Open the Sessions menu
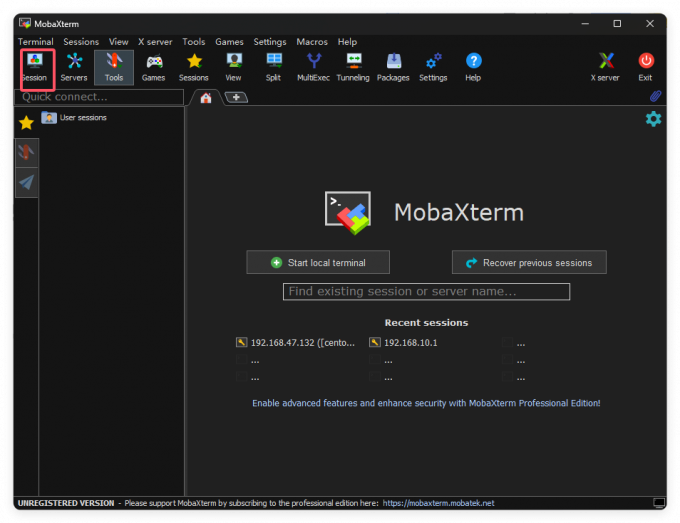 tap(81, 42)
